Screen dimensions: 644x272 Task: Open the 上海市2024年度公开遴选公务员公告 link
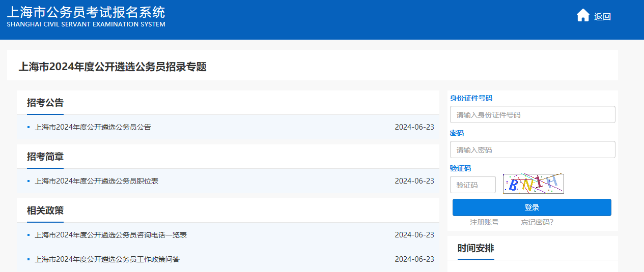click(93, 127)
